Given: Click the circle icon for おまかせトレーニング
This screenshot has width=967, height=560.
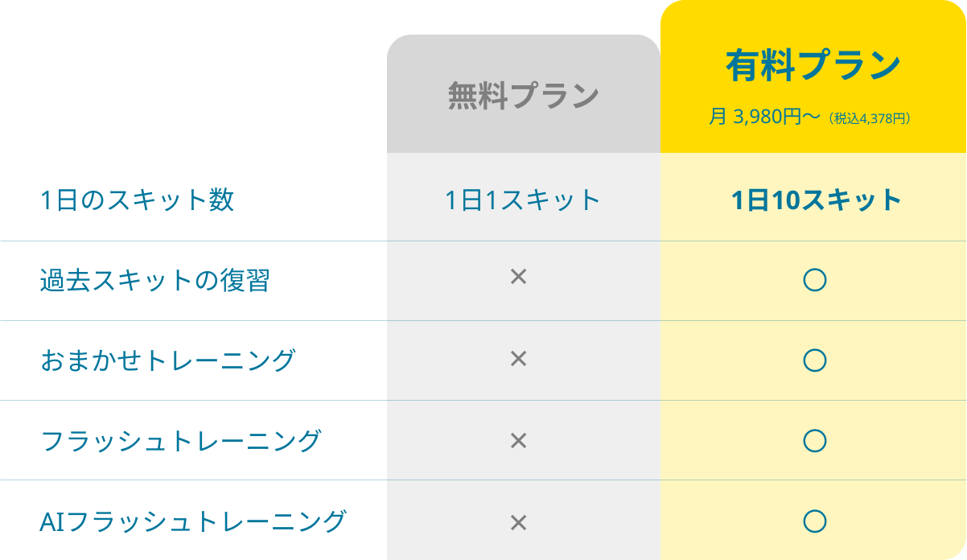Looking at the screenshot, I should click(814, 360).
